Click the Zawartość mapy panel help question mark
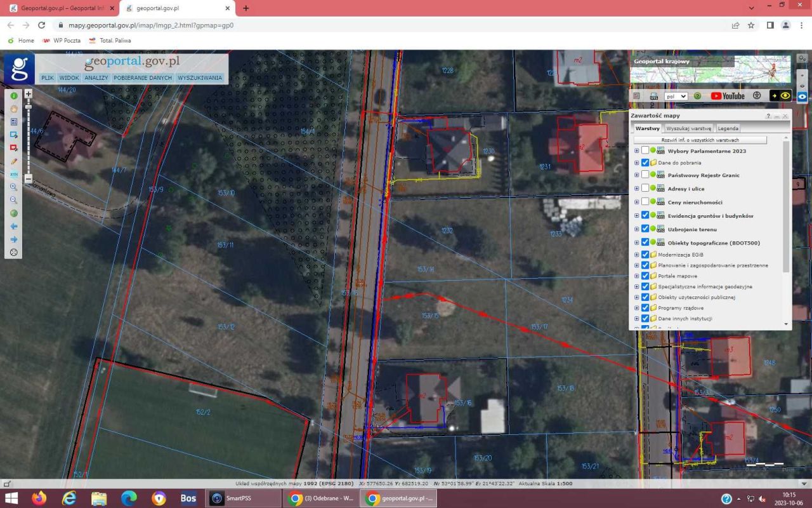Screen dimensions: 812x508 point(768,116)
